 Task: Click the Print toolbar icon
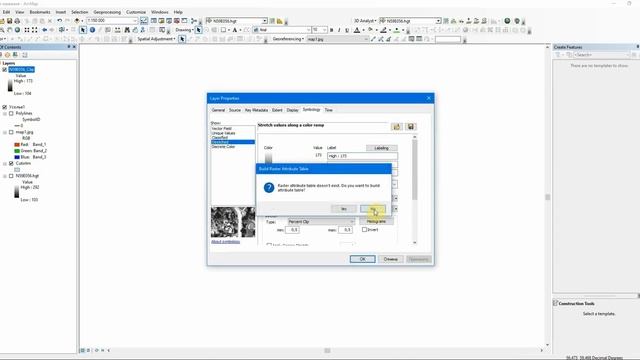(17, 20)
